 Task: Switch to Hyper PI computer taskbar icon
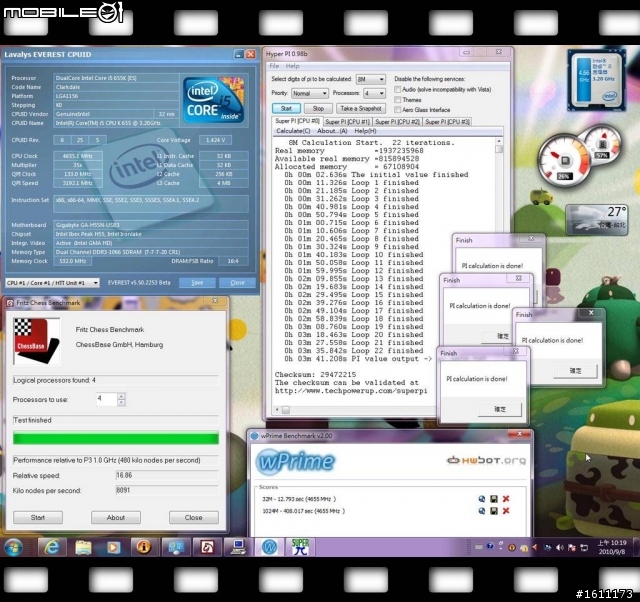[x=238, y=547]
